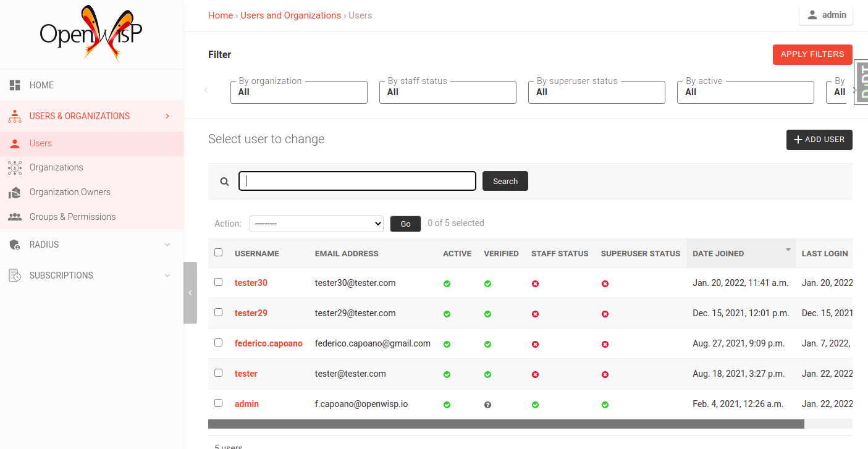Open the federico.capoano user link
This screenshot has width=868, height=449.
pos(268,343)
